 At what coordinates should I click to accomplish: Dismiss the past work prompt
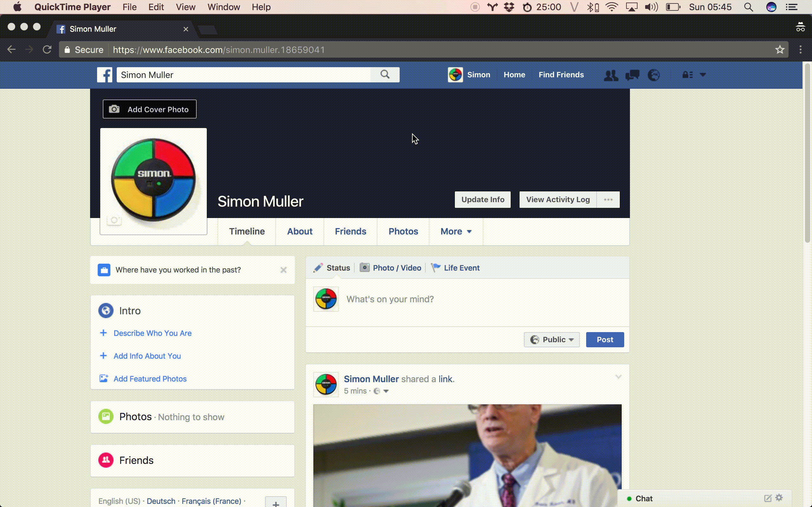click(x=284, y=270)
